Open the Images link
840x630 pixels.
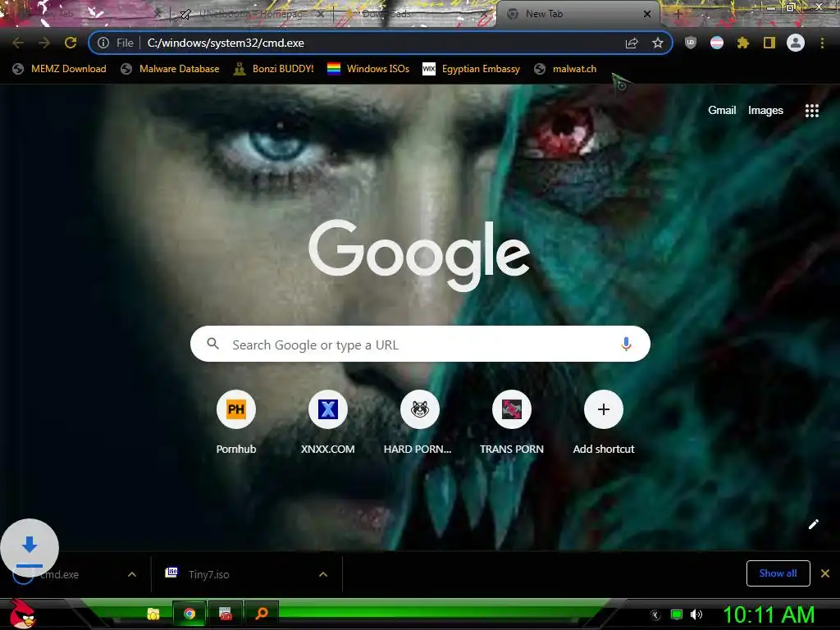coord(765,111)
